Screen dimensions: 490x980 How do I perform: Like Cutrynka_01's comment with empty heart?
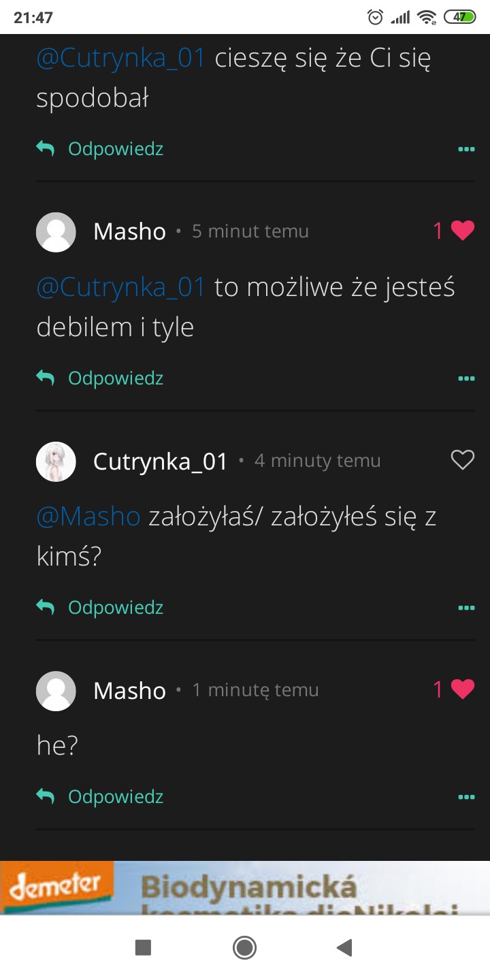pos(462,461)
